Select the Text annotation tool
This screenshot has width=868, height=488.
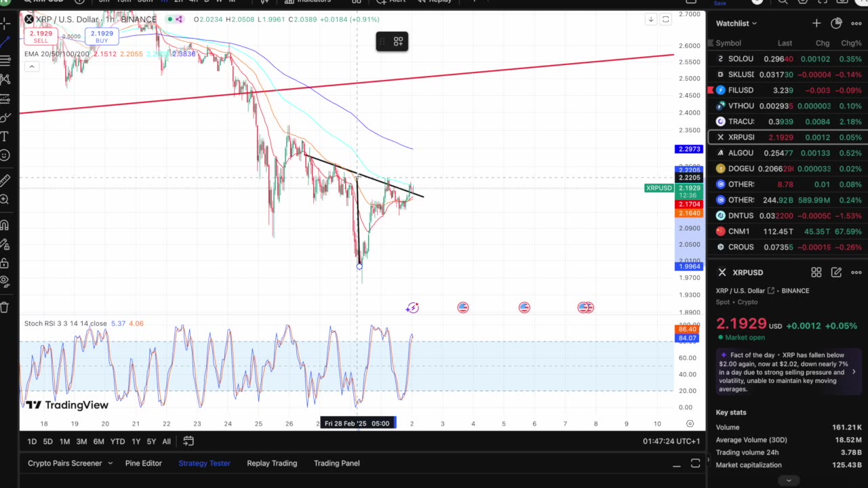pos(5,137)
